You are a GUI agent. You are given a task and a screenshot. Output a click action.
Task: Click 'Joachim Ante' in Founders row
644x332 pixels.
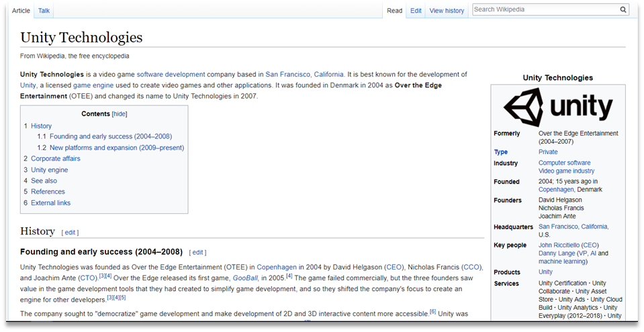coord(557,216)
